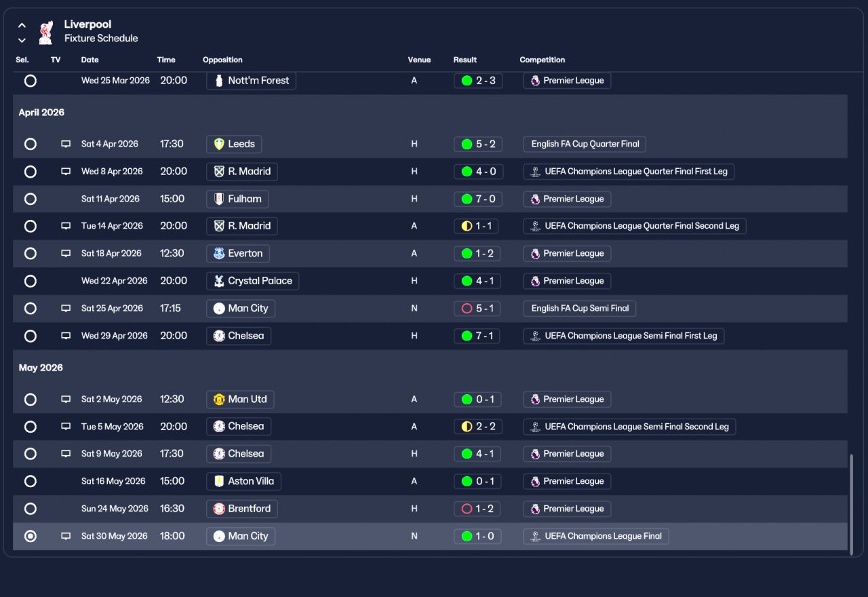Screen dimensions: 868x597
Task: Sort fixtures by the Venue column header
Action: coord(419,60)
